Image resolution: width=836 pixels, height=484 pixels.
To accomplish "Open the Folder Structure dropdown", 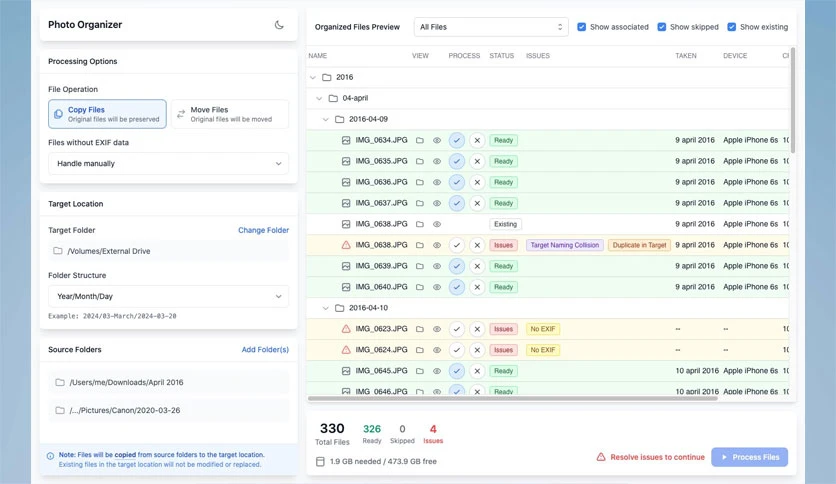I will tap(168, 296).
